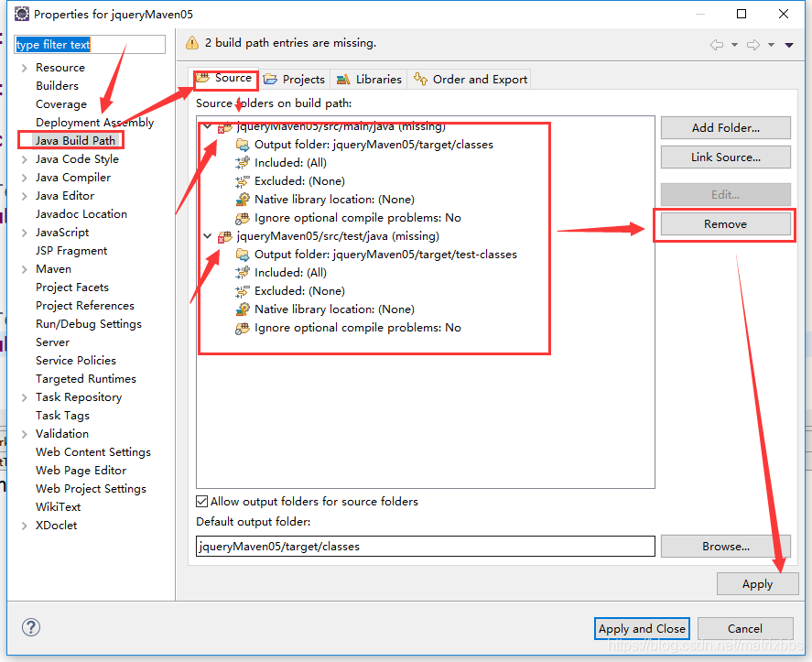
Task: Click Included icon under src/main/java
Action: coord(243,163)
